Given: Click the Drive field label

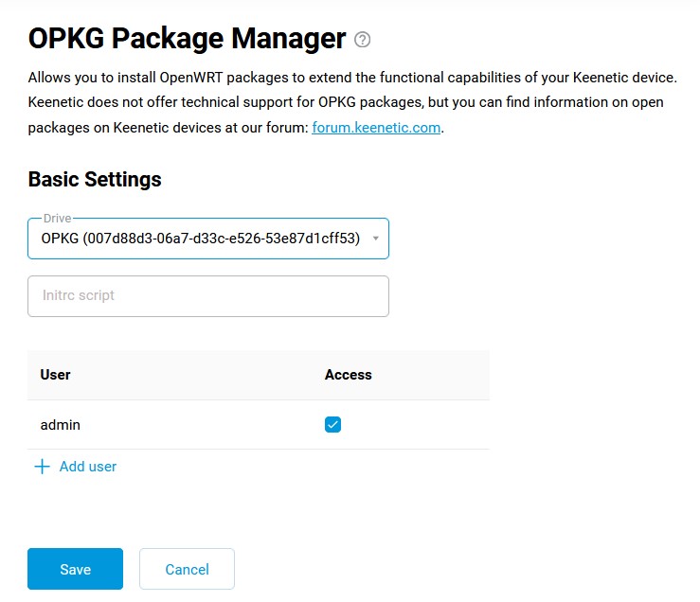Looking at the screenshot, I should point(57,219).
